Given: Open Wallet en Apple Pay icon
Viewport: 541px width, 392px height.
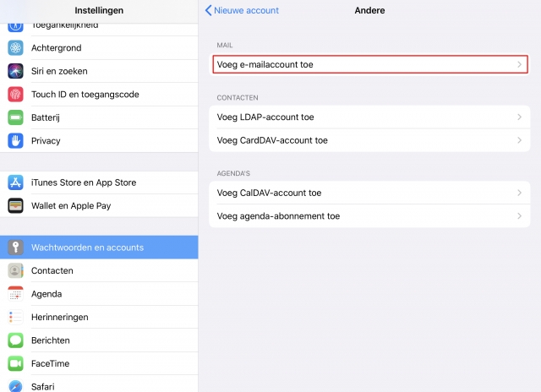Looking at the screenshot, I should [15, 205].
